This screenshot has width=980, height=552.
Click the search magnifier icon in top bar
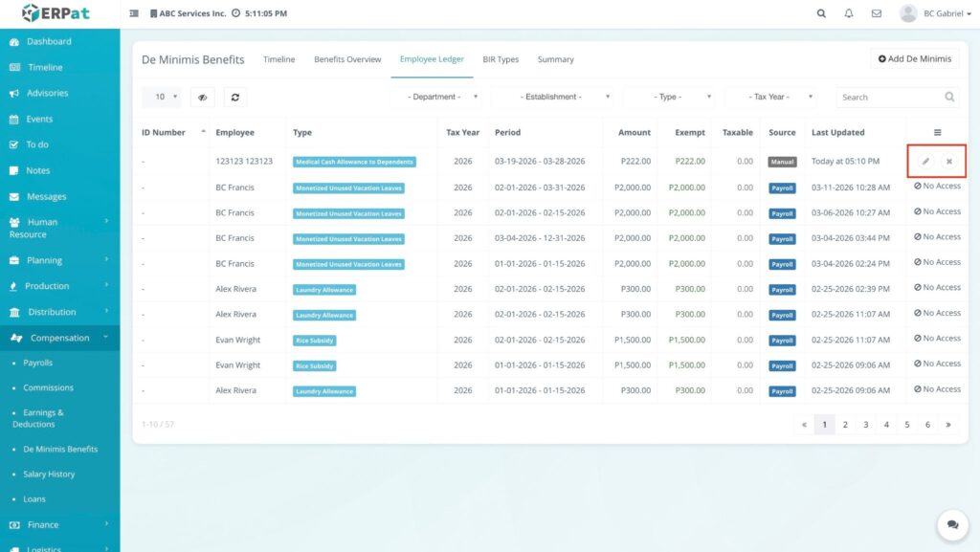(821, 13)
